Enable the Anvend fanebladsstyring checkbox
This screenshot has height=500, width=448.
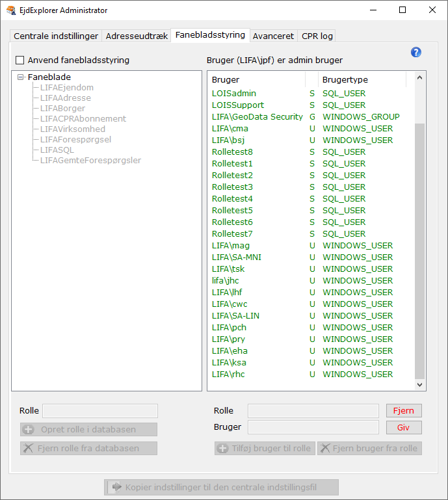pyautogui.click(x=20, y=60)
